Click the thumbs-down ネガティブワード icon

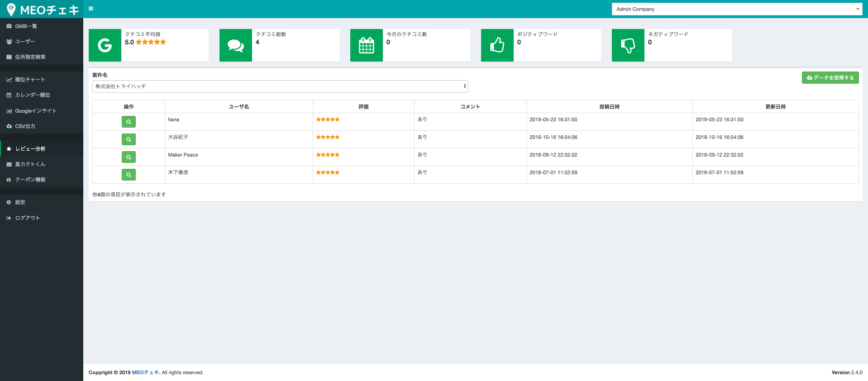(628, 45)
